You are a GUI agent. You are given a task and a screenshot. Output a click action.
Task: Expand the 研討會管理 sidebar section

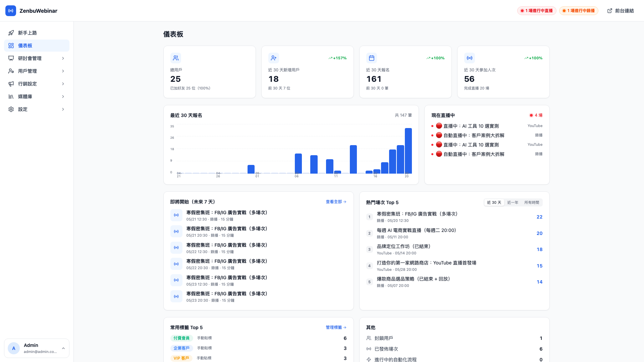(x=37, y=58)
